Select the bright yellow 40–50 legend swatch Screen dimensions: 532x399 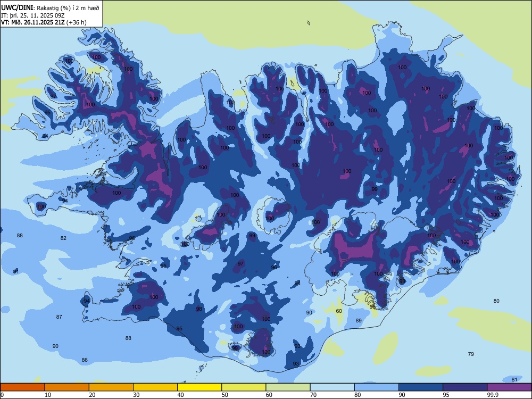199,387
